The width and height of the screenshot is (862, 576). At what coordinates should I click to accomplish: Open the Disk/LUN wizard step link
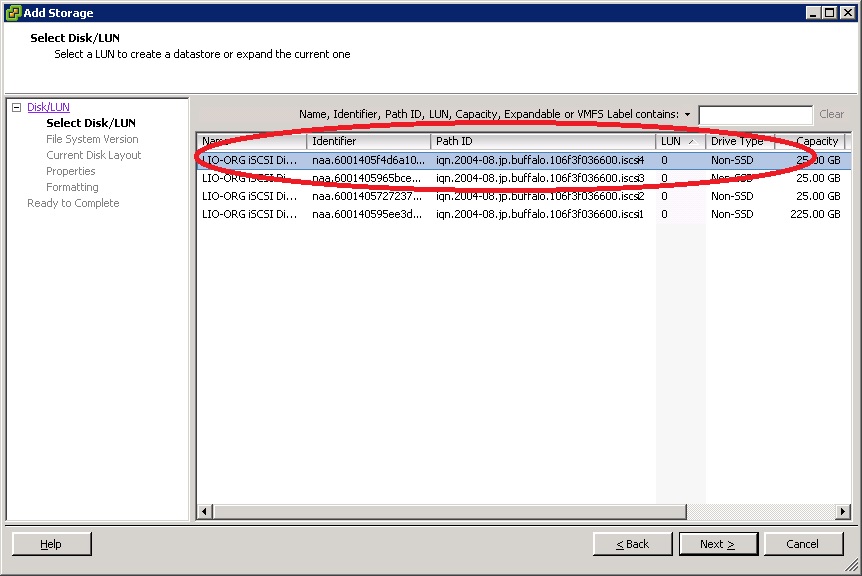tap(48, 107)
